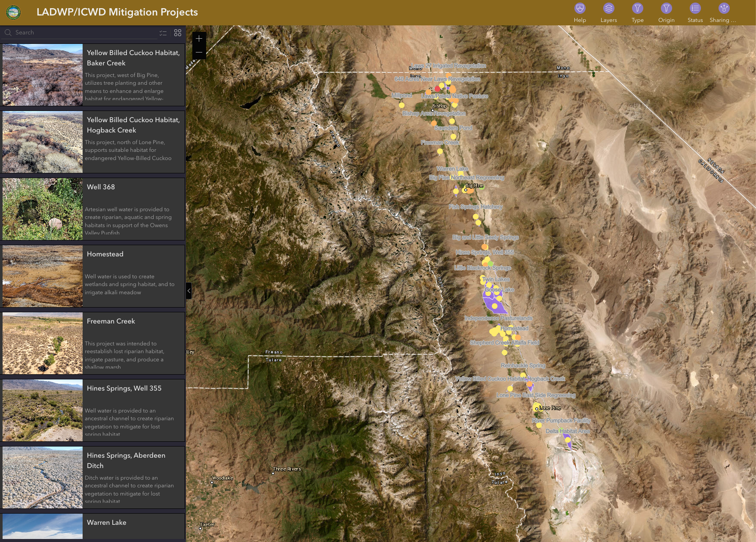Click the Search projects input field
Image resolution: width=756 pixels, height=542 pixels.
pyautogui.click(x=86, y=33)
